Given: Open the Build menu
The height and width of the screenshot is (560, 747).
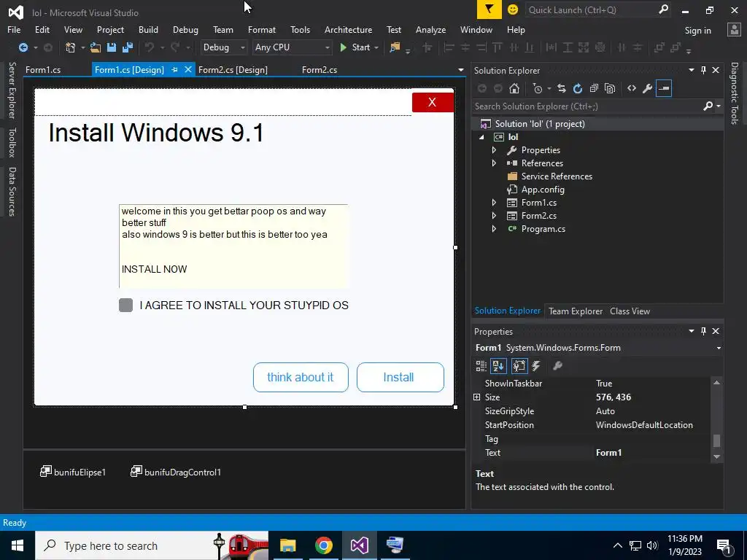Looking at the screenshot, I should point(148,29).
